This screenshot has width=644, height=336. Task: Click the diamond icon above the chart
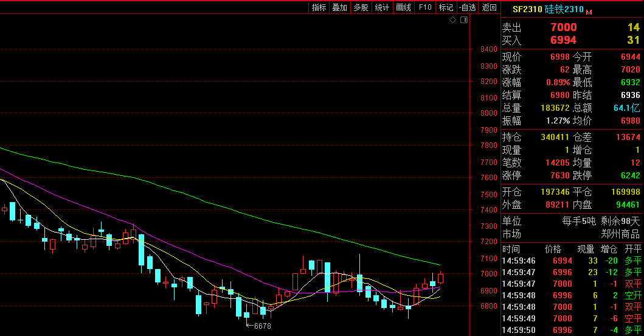pos(453,20)
